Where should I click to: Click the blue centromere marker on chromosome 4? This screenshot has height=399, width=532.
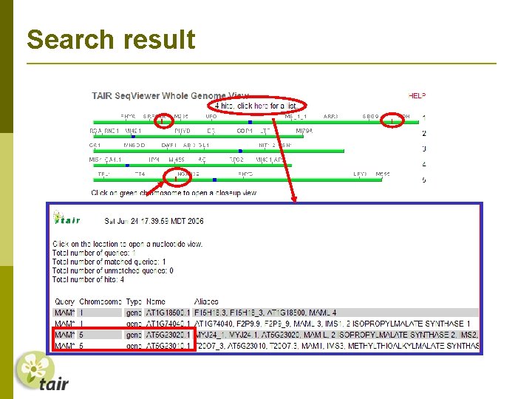point(127,166)
